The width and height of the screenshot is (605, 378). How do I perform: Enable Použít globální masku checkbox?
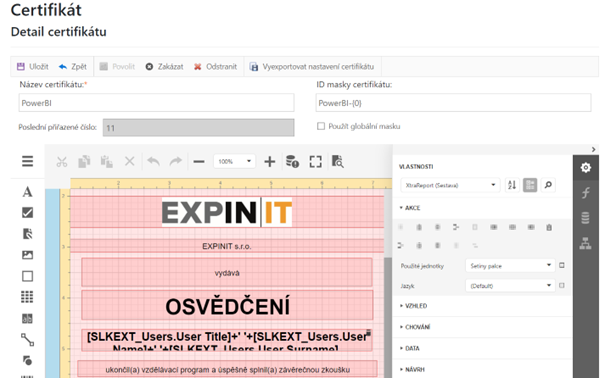pos(321,126)
